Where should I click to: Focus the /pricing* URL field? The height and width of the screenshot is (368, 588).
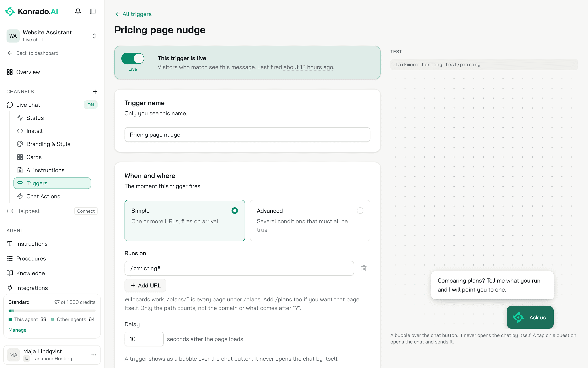(x=239, y=268)
